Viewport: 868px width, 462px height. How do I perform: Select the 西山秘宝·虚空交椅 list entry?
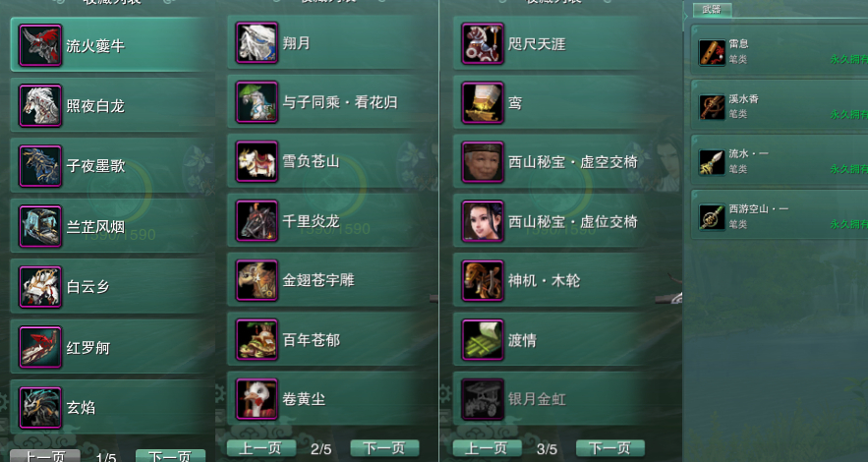567,162
